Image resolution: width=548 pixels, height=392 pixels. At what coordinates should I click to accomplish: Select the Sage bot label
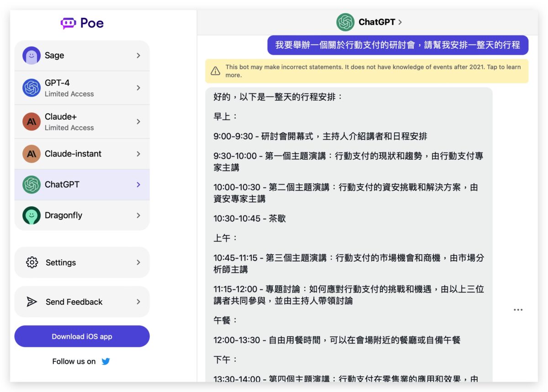click(x=54, y=56)
